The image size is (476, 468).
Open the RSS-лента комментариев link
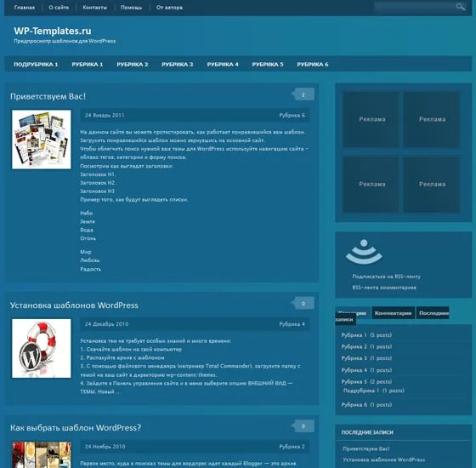[x=384, y=288]
